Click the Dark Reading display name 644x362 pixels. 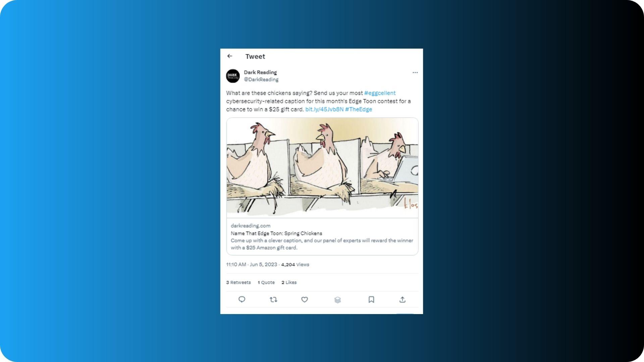(x=260, y=72)
